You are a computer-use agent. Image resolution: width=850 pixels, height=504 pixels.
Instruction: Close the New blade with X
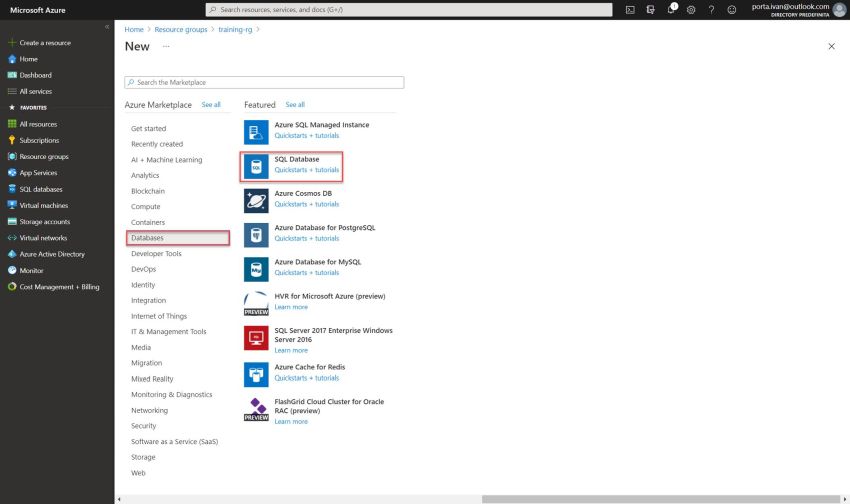point(831,47)
